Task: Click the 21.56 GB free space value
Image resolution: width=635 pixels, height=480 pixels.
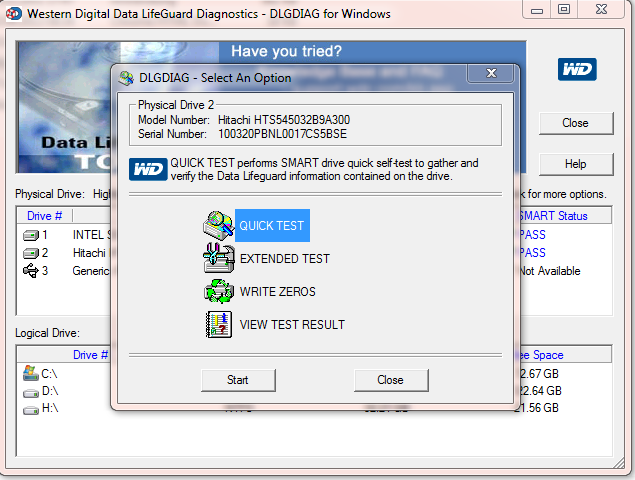Action: pos(539,408)
